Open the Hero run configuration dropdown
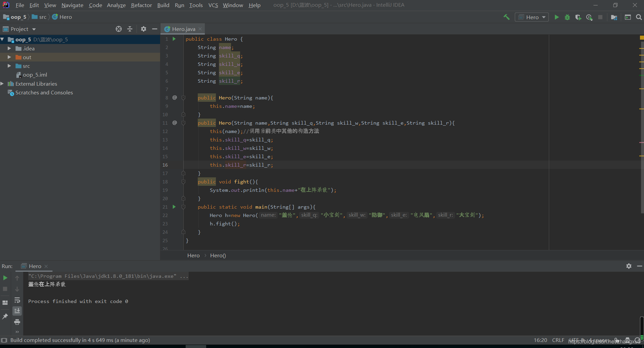This screenshot has width=644, height=348. click(532, 17)
